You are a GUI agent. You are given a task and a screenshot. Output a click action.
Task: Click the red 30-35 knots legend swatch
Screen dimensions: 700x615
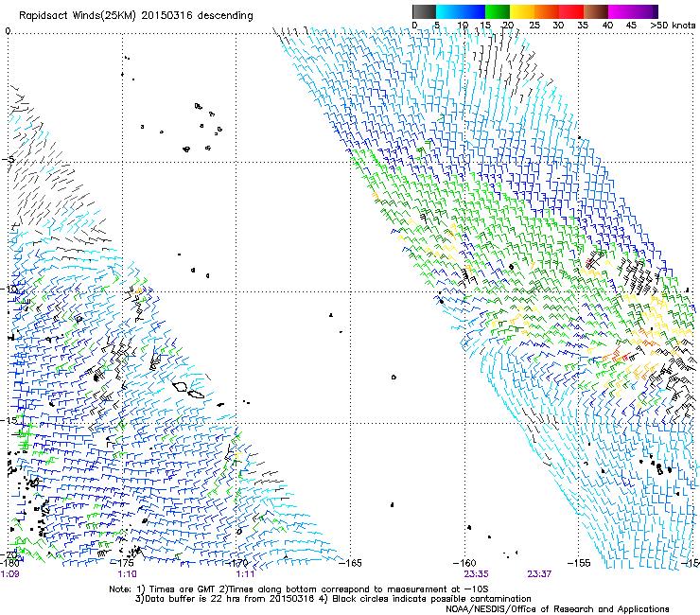[x=571, y=11]
